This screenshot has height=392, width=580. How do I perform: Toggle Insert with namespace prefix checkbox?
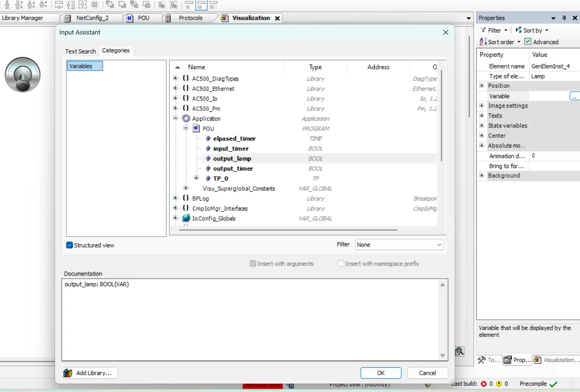(x=341, y=263)
